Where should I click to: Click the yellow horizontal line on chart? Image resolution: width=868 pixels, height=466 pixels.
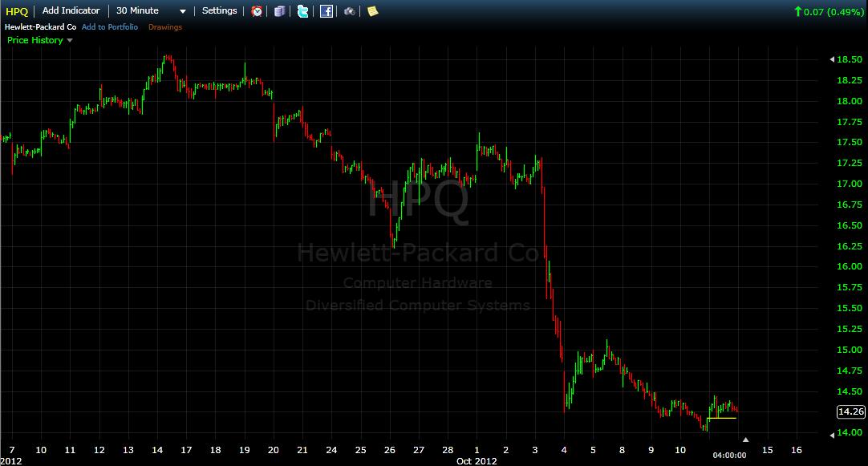click(x=722, y=418)
